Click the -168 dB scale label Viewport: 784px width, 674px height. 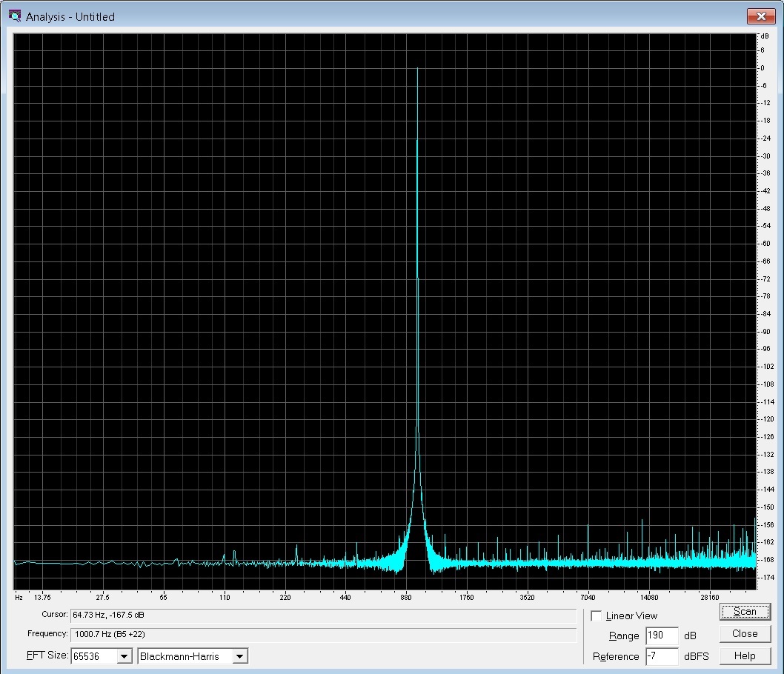[x=767, y=560]
